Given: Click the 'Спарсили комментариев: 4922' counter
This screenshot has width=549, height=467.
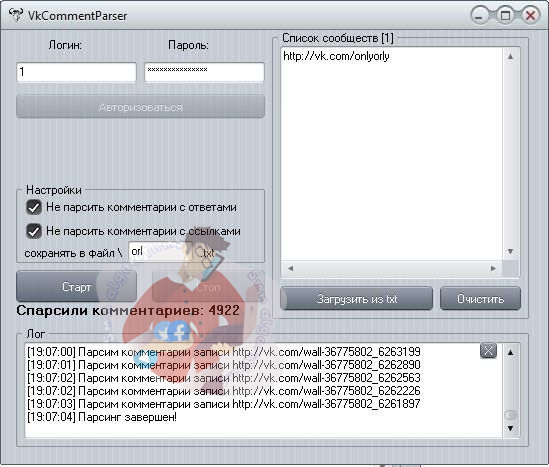Looking at the screenshot, I should pyautogui.click(x=128, y=311).
